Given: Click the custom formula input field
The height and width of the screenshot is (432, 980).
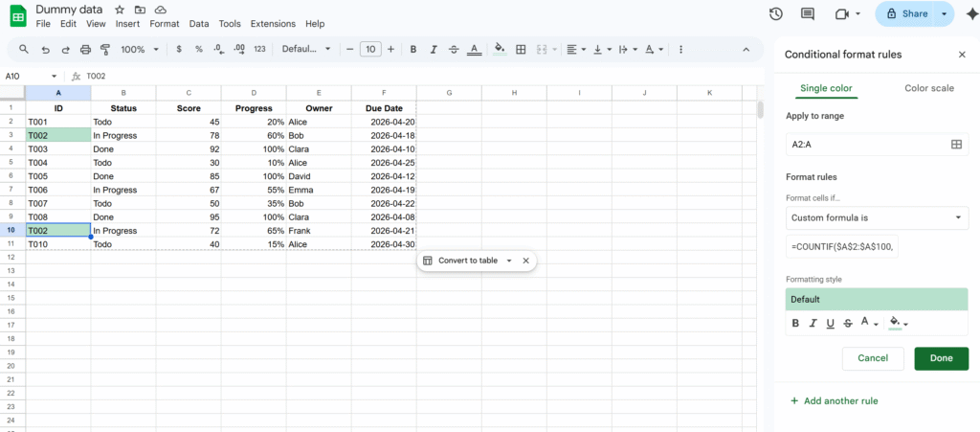Looking at the screenshot, I should pyautogui.click(x=842, y=247).
